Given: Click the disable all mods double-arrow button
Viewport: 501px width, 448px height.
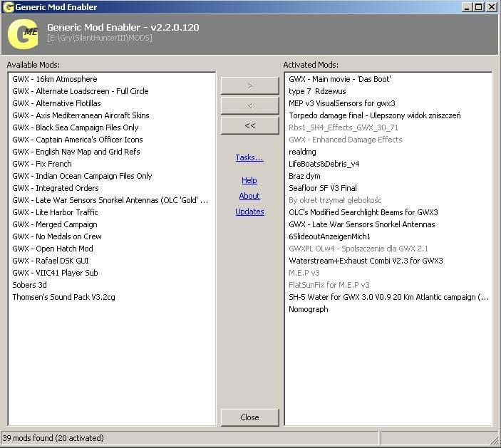Looking at the screenshot, I should [249, 125].
